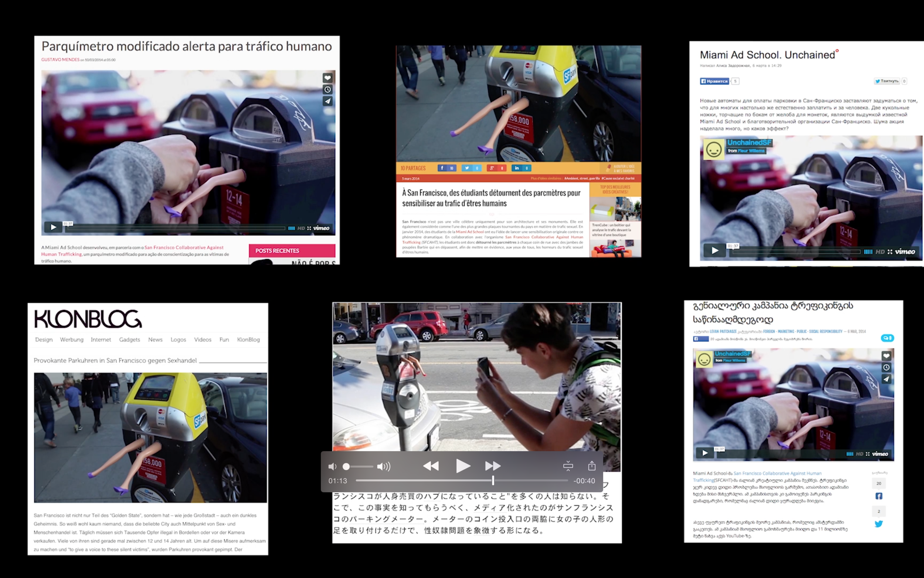Click KlonBlog's Provokante Parkuhren article title
This screenshot has height=578, width=924.
[115, 361]
